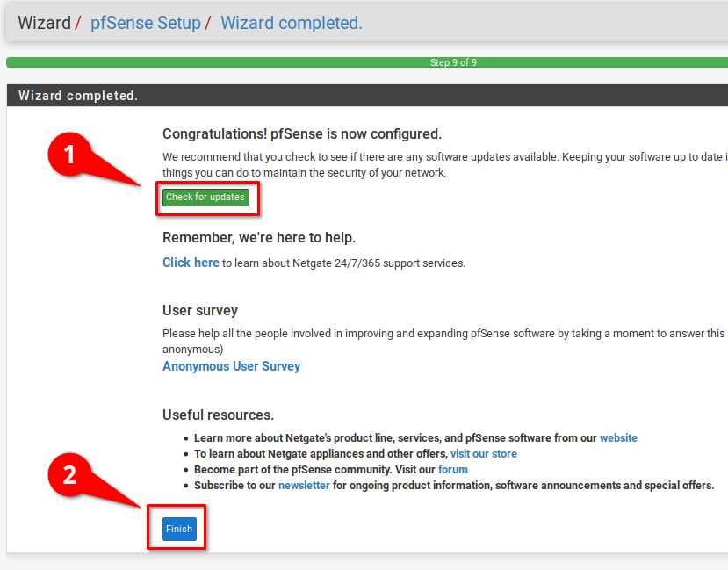Click the green Check for updates button
The width and height of the screenshot is (728, 570).
[205, 198]
